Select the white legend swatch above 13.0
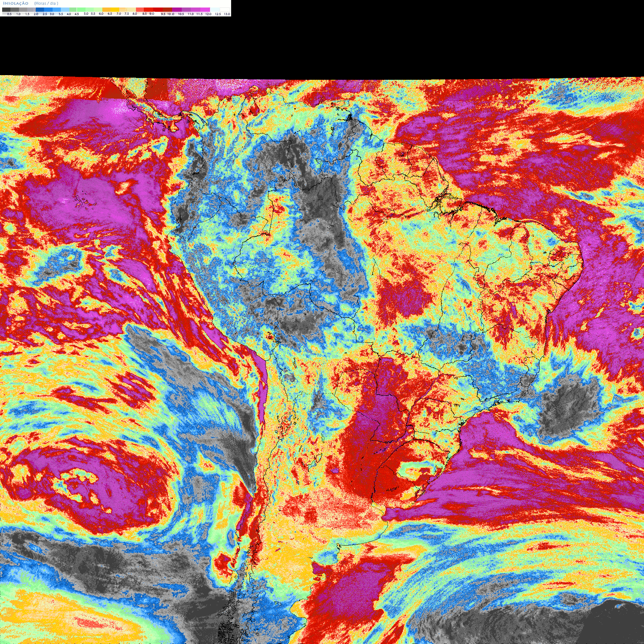644x644 pixels. (x=225, y=10)
